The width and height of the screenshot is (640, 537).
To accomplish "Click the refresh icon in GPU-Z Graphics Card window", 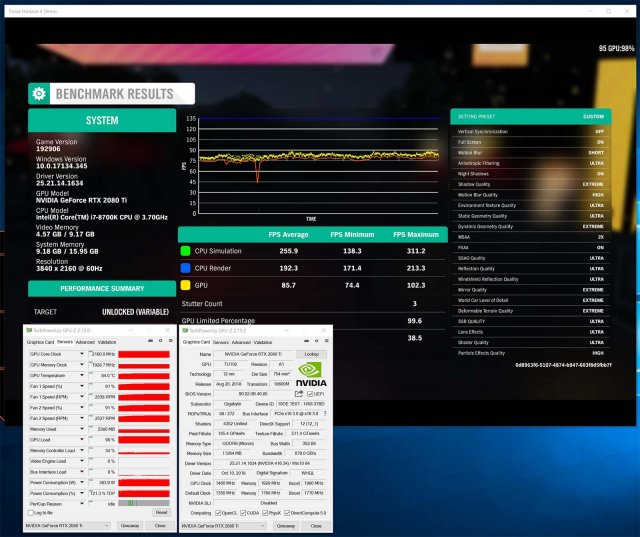I will click(316, 341).
